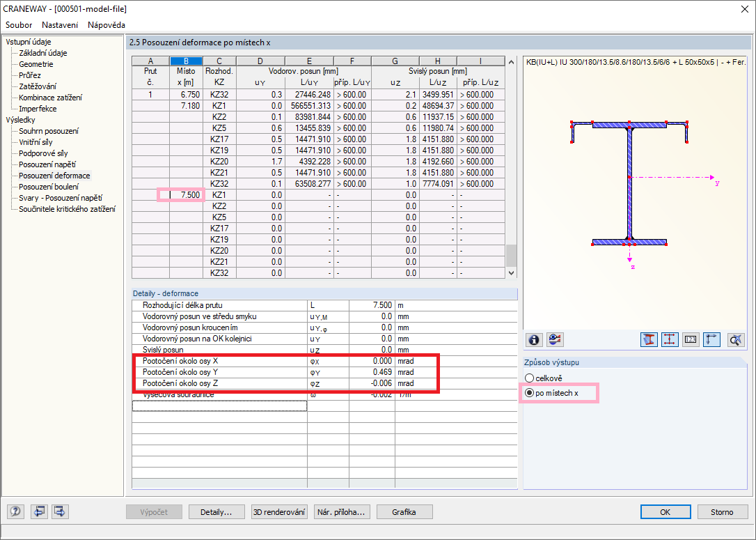
Task: Click the table vertical scrollbar thumb
Action: click(x=511, y=255)
